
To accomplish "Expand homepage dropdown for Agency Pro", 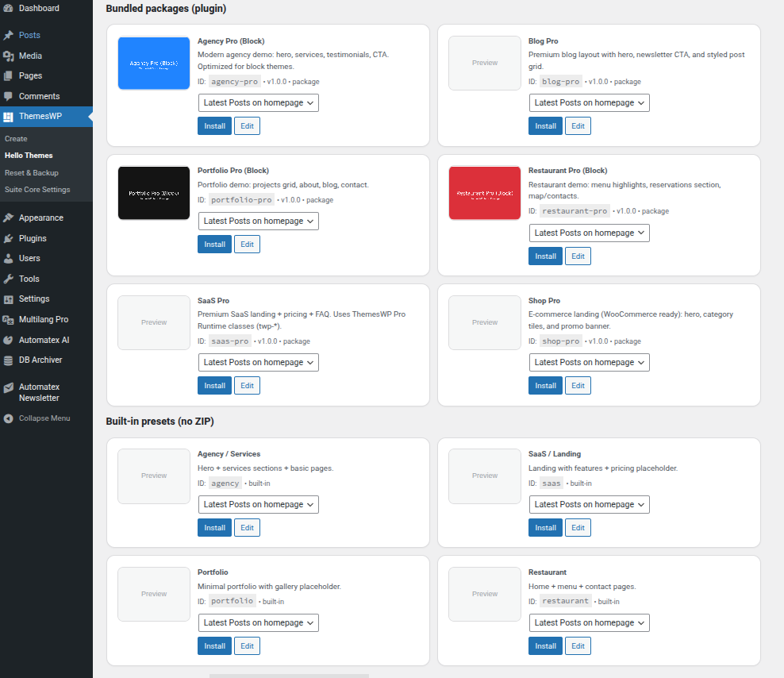I will click(x=258, y=102).
